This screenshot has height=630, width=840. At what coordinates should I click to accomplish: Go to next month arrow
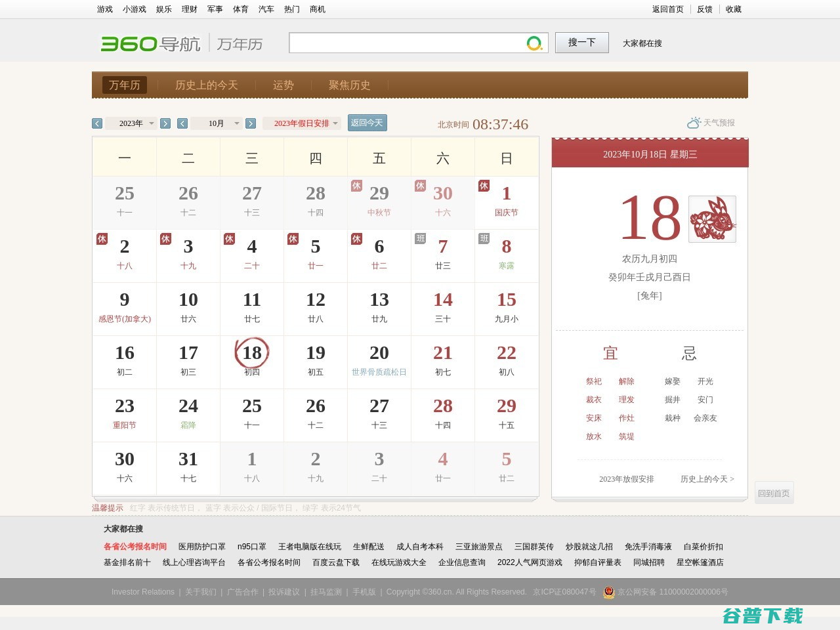click(251, 123)
